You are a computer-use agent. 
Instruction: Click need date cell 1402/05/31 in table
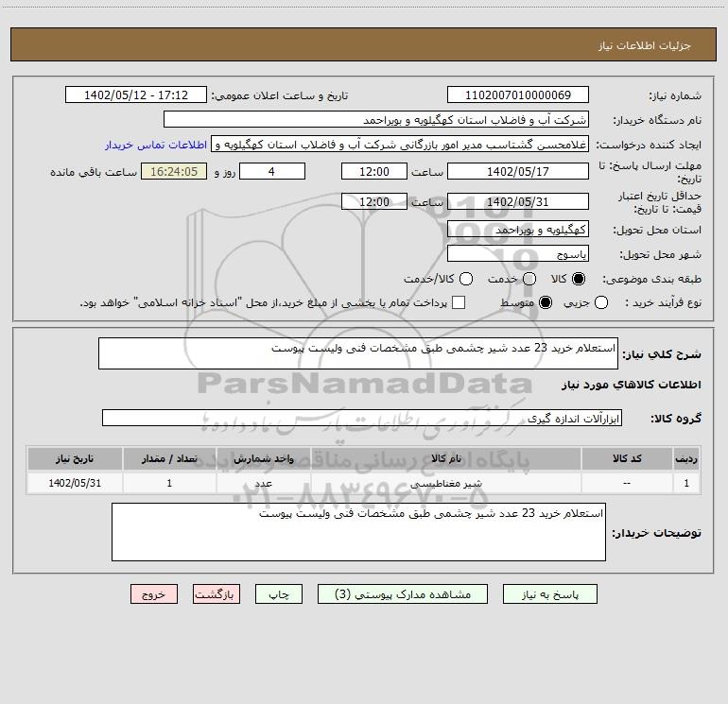pyautogui.click(x=75, y=483)
